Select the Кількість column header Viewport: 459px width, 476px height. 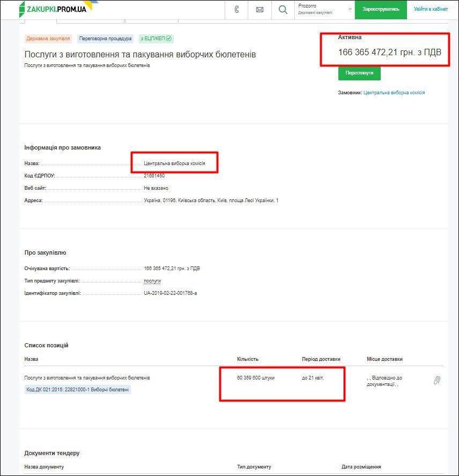tap(248, 359)
